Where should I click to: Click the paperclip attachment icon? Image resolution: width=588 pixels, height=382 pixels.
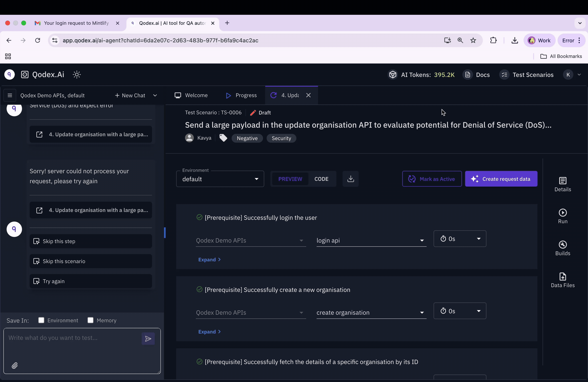15,365
